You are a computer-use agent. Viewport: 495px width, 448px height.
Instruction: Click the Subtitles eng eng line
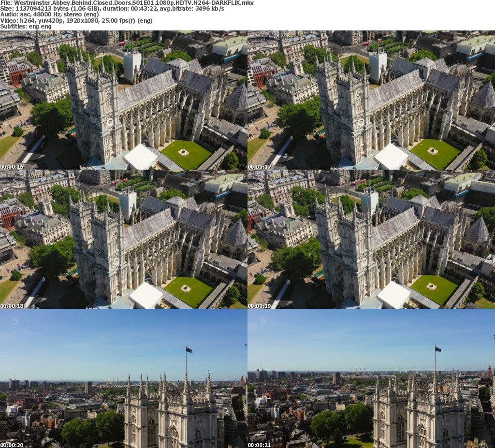click(x=26, y=27)
